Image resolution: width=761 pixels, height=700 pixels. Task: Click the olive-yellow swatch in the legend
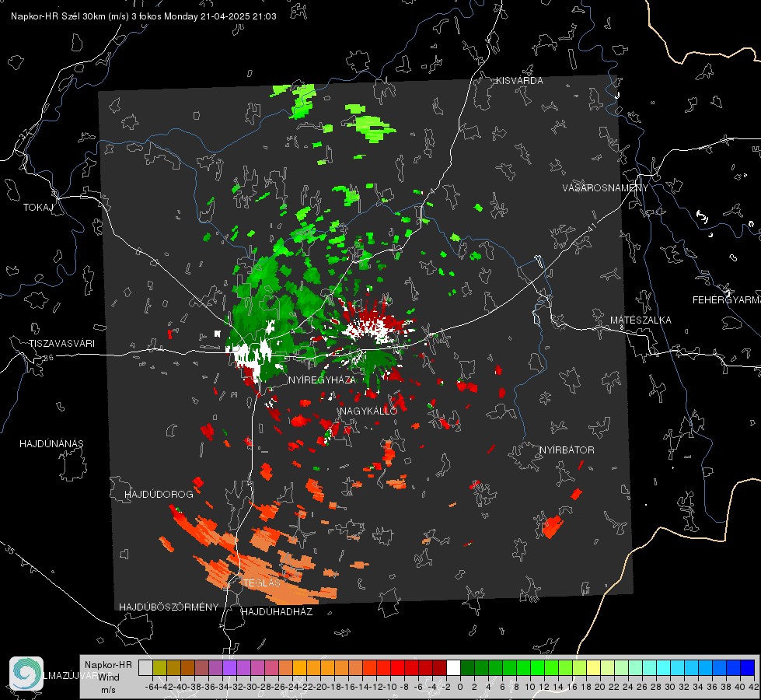[159, 667]
